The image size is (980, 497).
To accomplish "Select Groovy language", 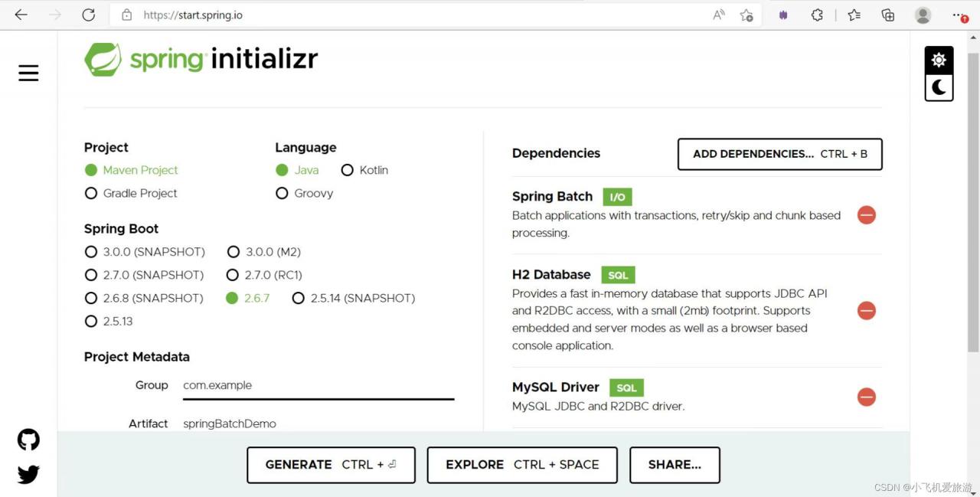I will [305, 193].
